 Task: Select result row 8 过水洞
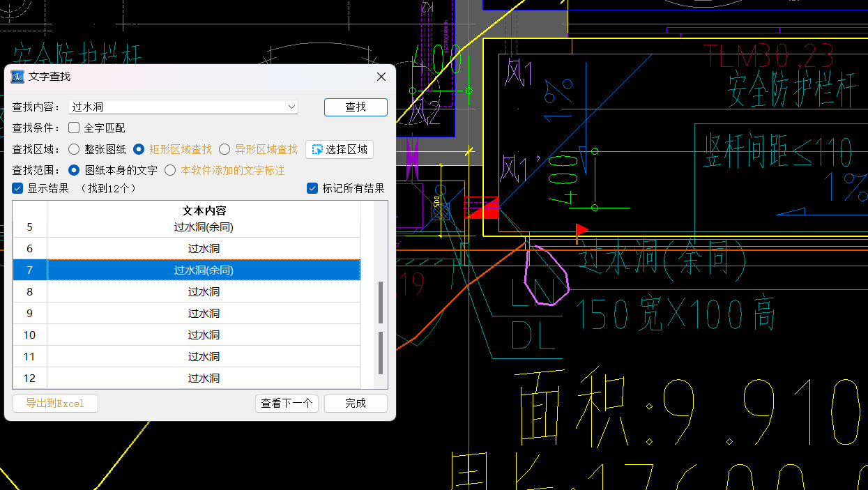187,291
